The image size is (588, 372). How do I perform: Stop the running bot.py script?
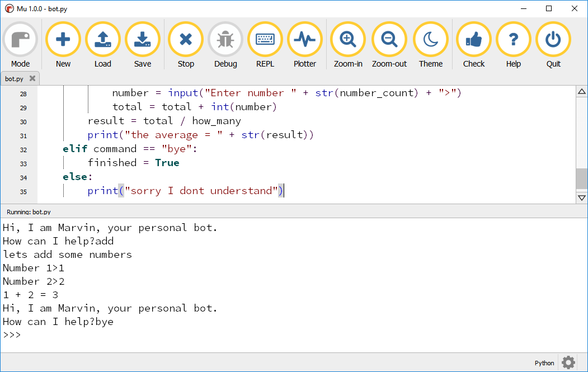point(185,39)
